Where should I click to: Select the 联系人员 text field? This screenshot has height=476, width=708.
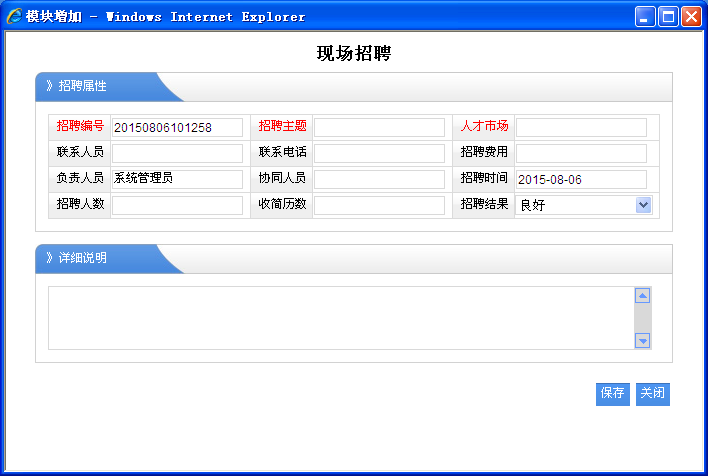pyautogui.click(x=177, y=153)
